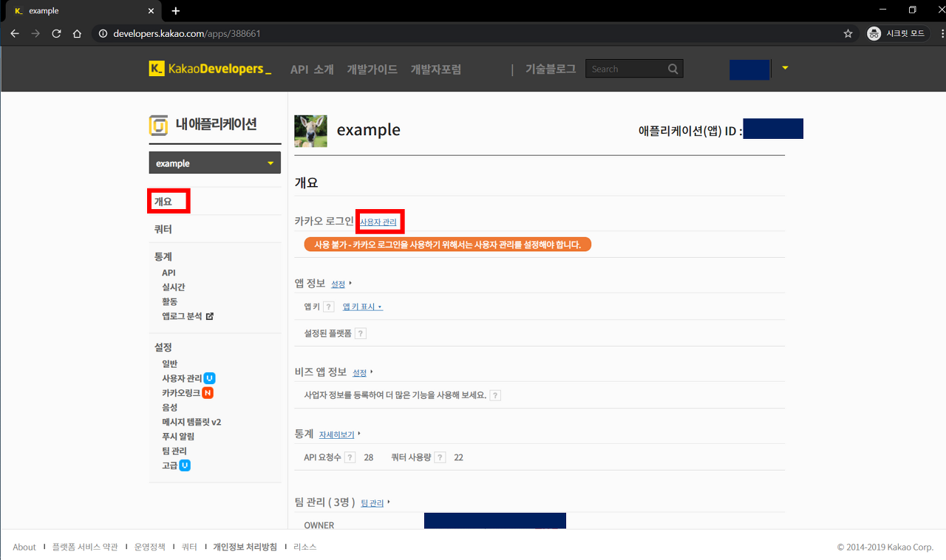Open 푸시 알림 settings in sidebar
The width and height of the screenshot is (946, 560).
point(177,437)
